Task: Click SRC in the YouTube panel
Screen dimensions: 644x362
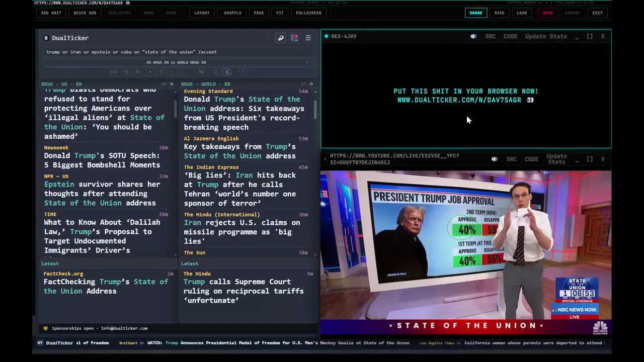Action: tap(511, 159)
